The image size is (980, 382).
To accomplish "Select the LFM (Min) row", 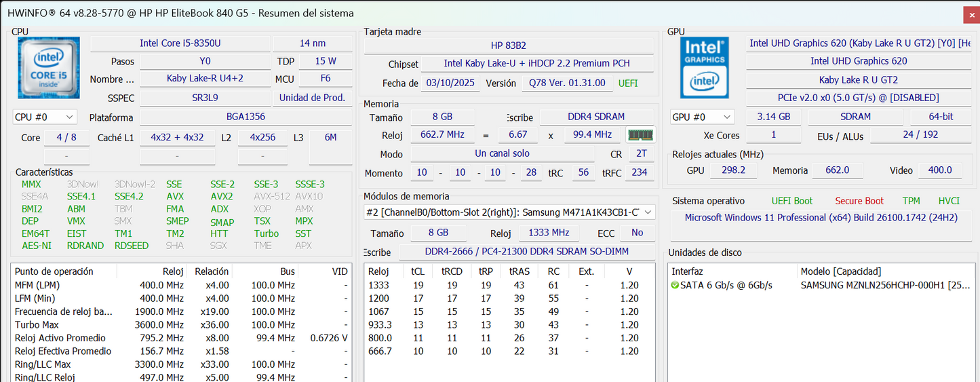I will 182,298.
